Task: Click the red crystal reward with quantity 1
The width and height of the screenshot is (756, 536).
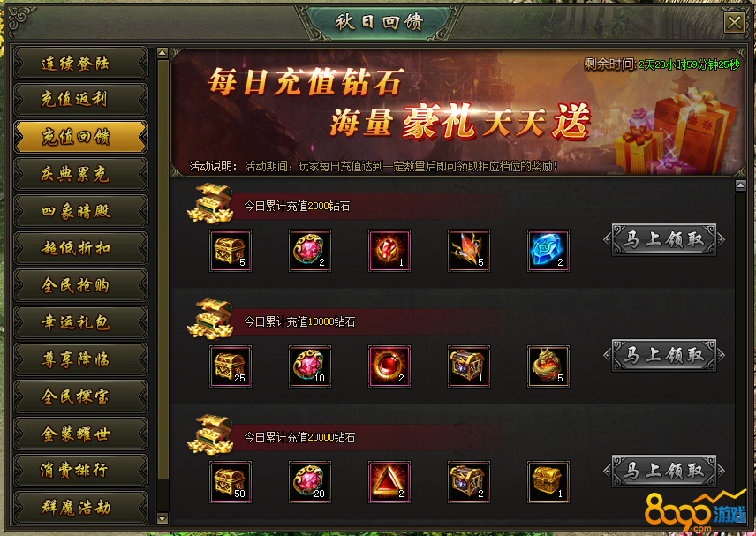Action: click(389, 251)
